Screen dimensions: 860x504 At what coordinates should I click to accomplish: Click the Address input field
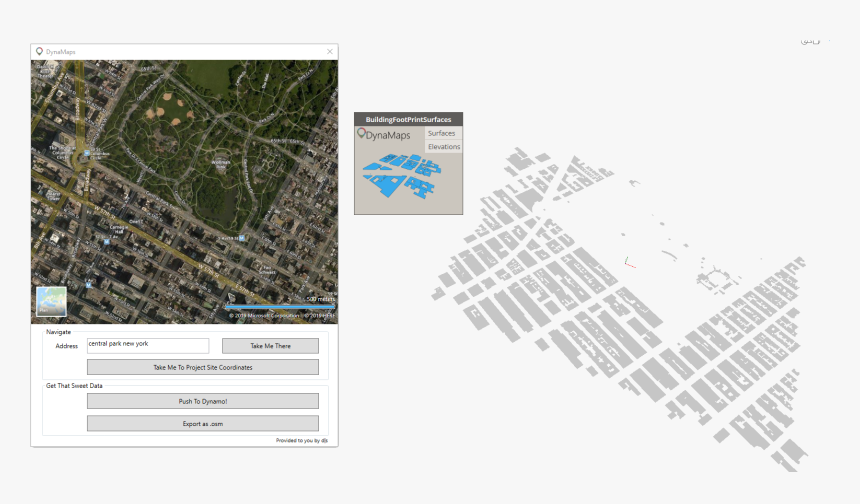[x=148, y=345]
